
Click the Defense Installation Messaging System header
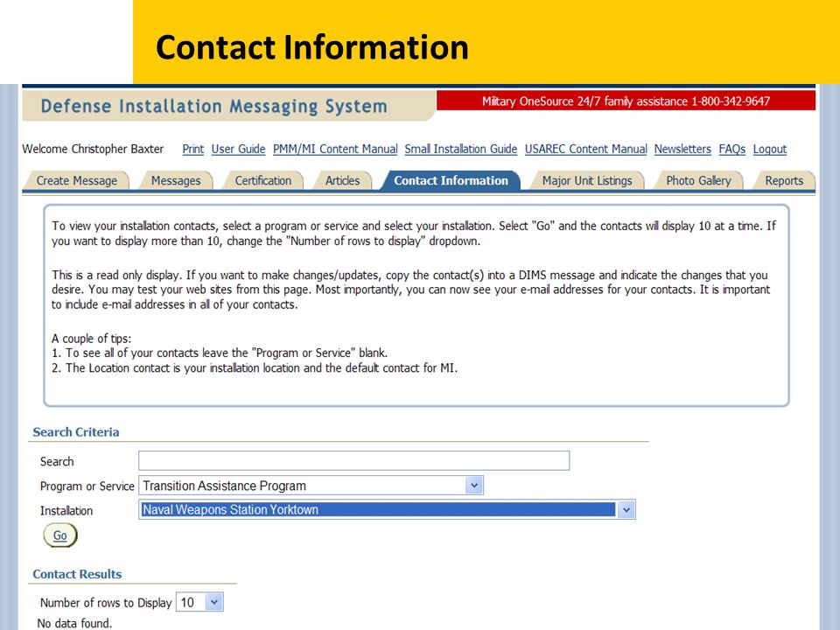click(213, 106)
